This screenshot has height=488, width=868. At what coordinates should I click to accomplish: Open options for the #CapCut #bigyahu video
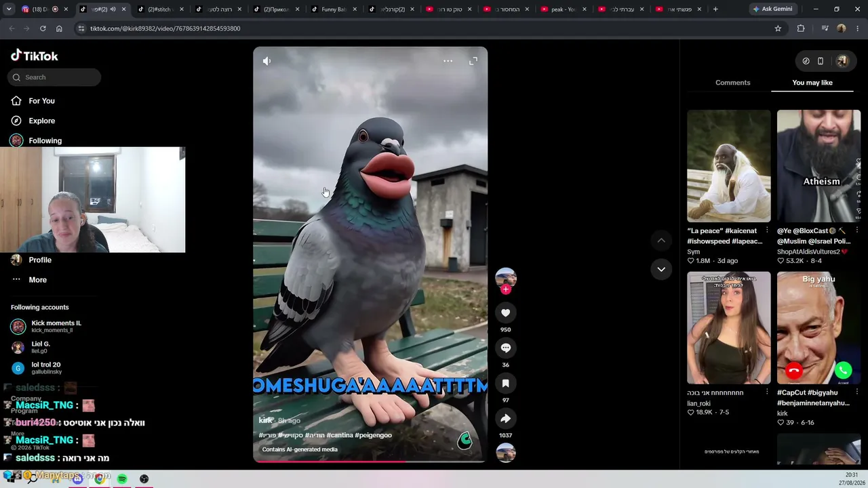(857, 392)
